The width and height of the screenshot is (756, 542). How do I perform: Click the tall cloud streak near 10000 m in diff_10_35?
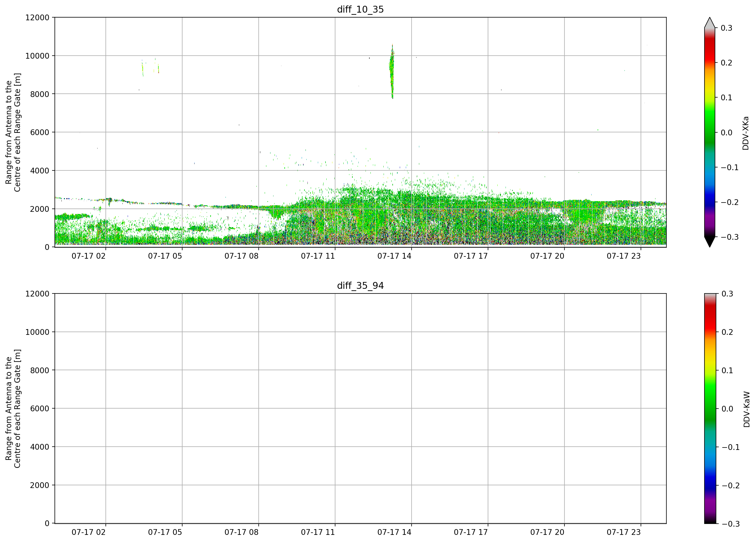pyautogui.click(x=392, y=71)
